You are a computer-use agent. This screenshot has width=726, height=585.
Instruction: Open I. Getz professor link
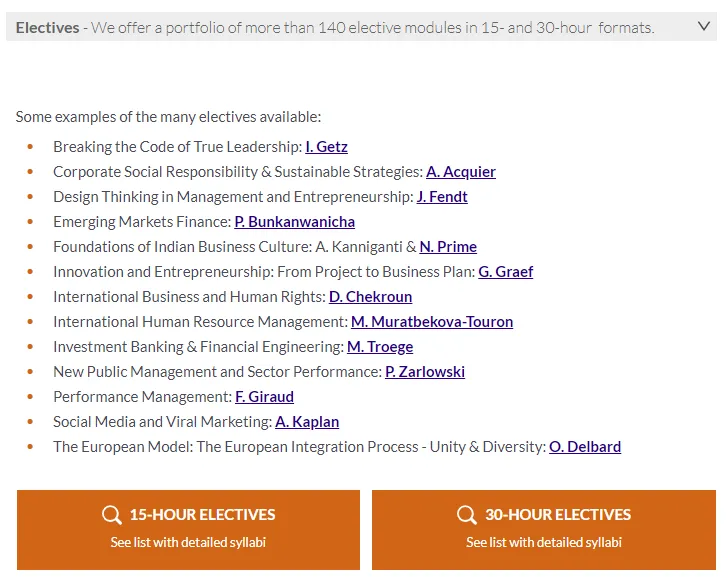point(326,147)
